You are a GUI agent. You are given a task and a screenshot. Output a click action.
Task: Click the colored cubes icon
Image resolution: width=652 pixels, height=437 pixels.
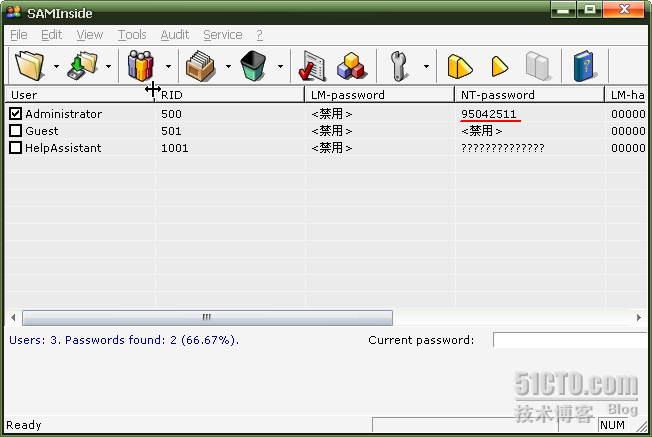point(351,66)
